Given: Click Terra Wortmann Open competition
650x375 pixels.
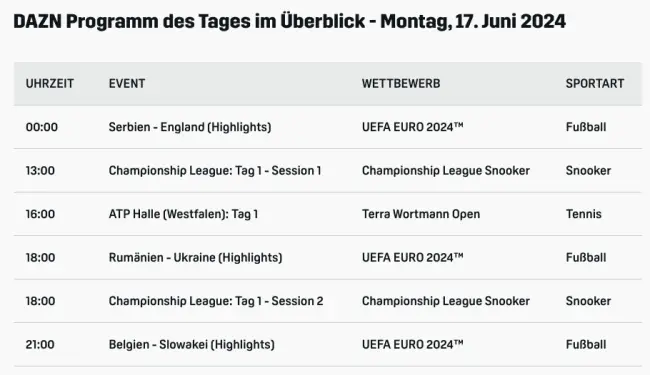Looking at the screenshot, I should [x=421, y=214].
